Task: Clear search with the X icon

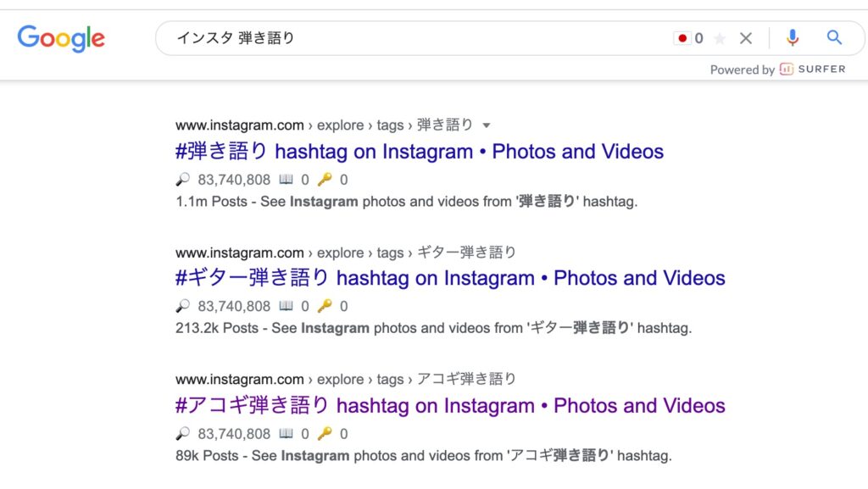Action: tap(746, 38)
